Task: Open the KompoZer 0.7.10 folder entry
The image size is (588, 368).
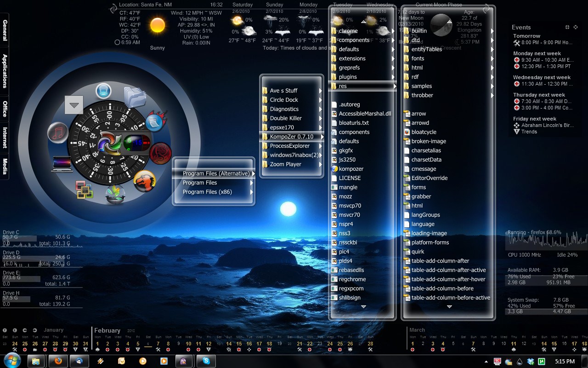Action: click(292, 137)
